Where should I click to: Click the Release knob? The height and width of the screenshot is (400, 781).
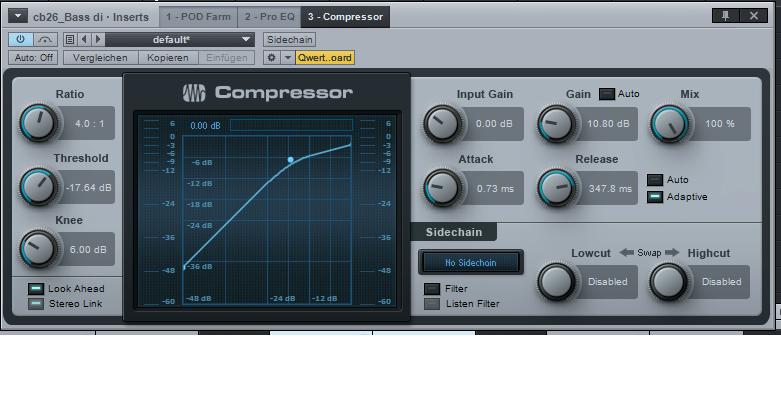[556, 188]
